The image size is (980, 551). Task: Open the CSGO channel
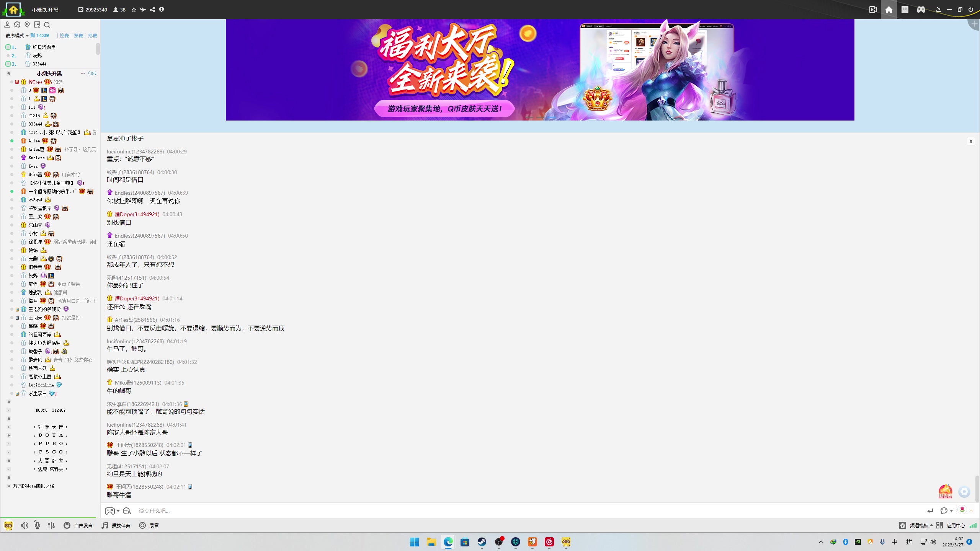point(51,452)
